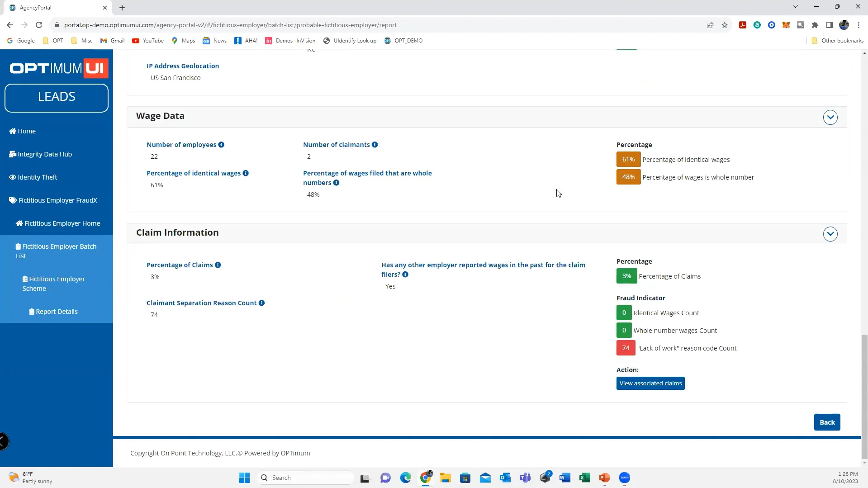868x488 pixels.
Task: Open tab search dropdown arrow
Action: click(x=795, y=7)
